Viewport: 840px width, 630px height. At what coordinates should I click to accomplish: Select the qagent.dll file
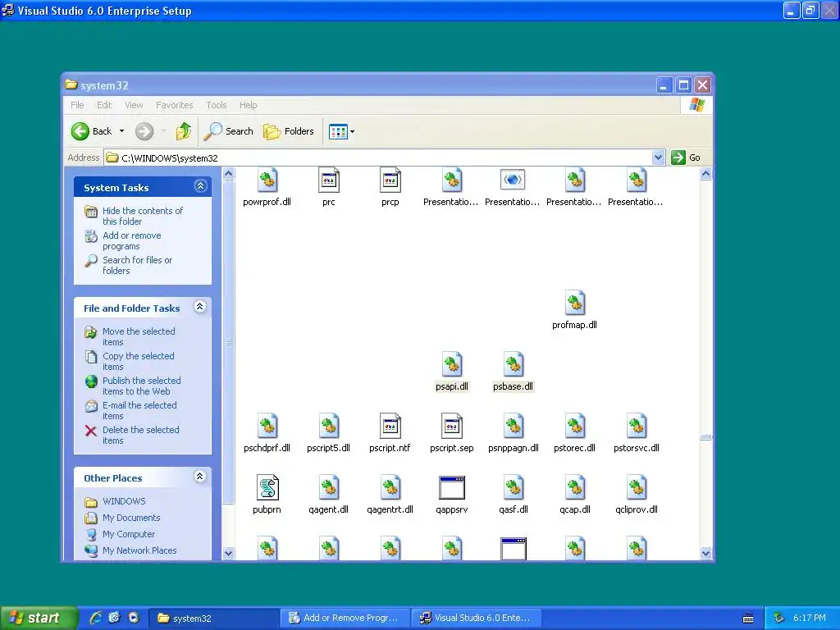coord(328,495)
